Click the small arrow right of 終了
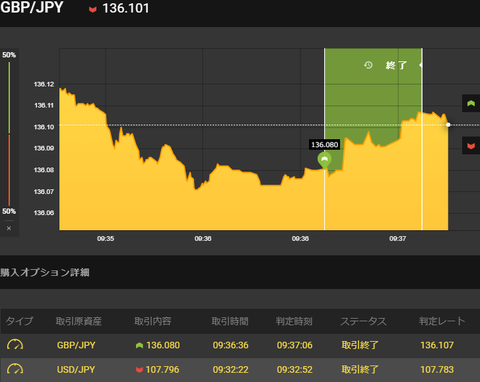 [421, 65]
